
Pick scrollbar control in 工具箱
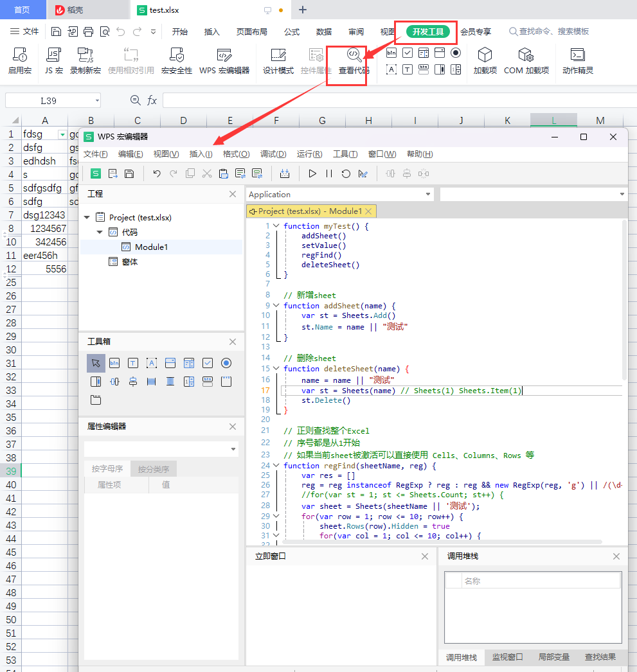pyautogui.click(x=96, y=382)
